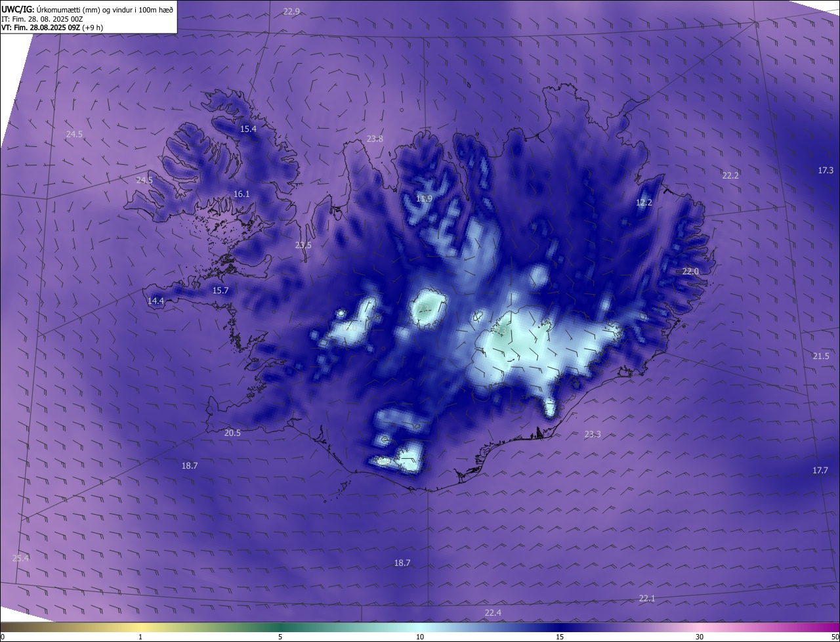Click the 23.3 value label
This screenshot has height=642, width=840.
[x=593, y=434]
